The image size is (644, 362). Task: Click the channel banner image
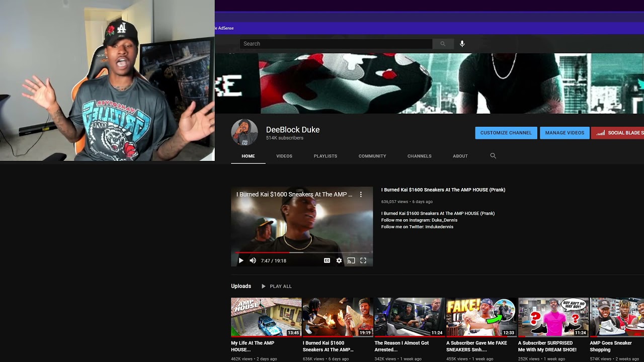coord(430,83)
